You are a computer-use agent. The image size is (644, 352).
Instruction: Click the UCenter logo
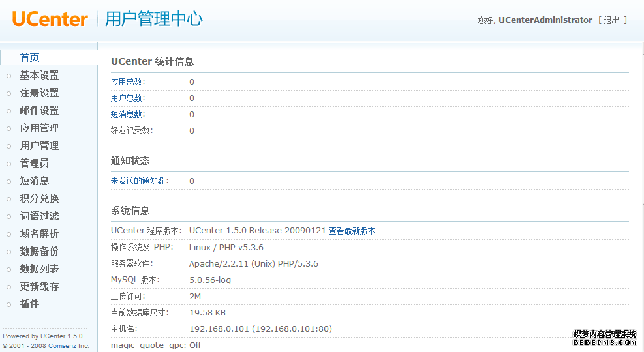click(50, 20)
